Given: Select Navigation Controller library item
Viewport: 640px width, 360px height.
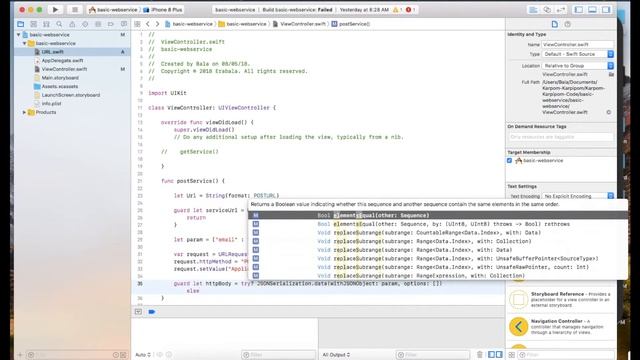Looking at the screenshot, I should (561, 327).
